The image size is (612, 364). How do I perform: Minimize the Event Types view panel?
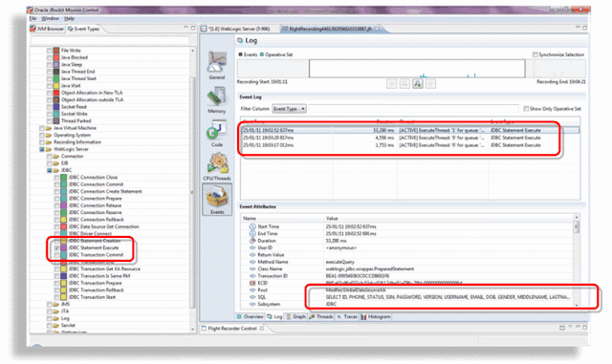(186, 28)
